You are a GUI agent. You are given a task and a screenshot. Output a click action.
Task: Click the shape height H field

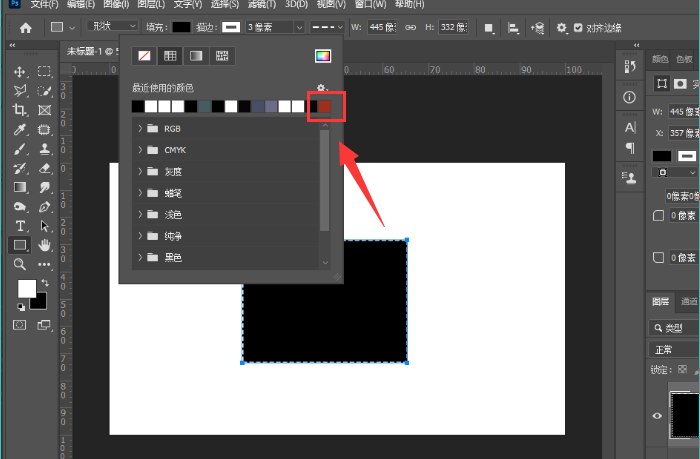tap(453, 28)
